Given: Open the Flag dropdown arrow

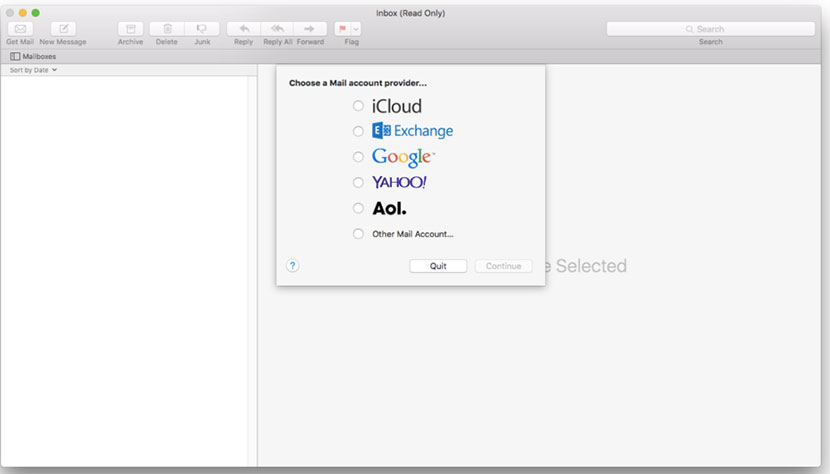Looking at the screenshot, I should (x=356, y=29).
